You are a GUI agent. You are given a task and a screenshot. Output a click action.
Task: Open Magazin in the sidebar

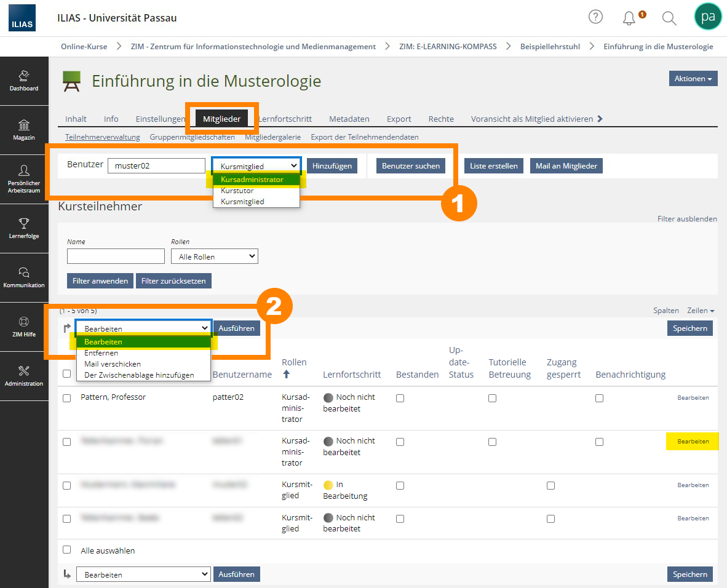point(24,130)
